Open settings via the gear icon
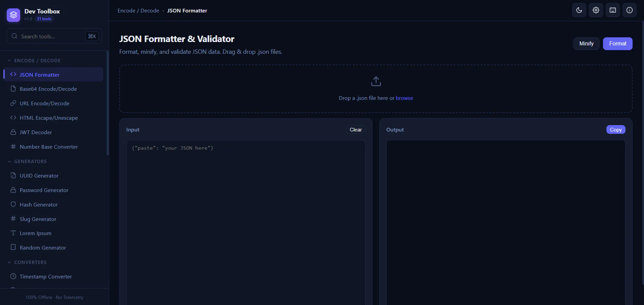Screen dimensions: 644x305 click(x=596, y=10)
